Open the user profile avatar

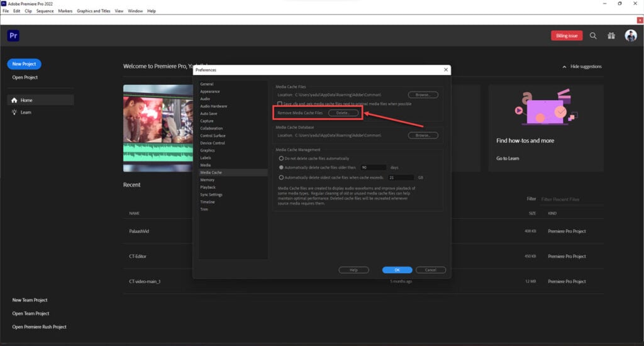[630, 36]
